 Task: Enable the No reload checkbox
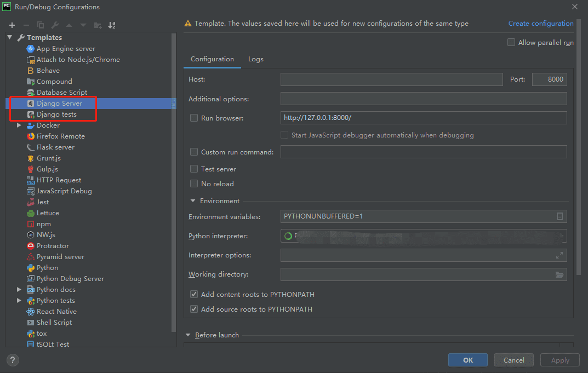pyautogui.click(x=194, y=184)
